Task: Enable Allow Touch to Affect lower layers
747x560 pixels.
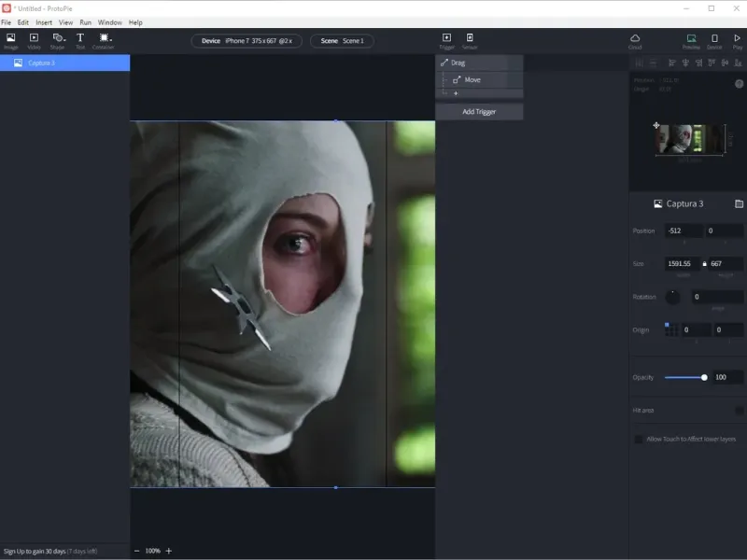Action: coord(639,439)
